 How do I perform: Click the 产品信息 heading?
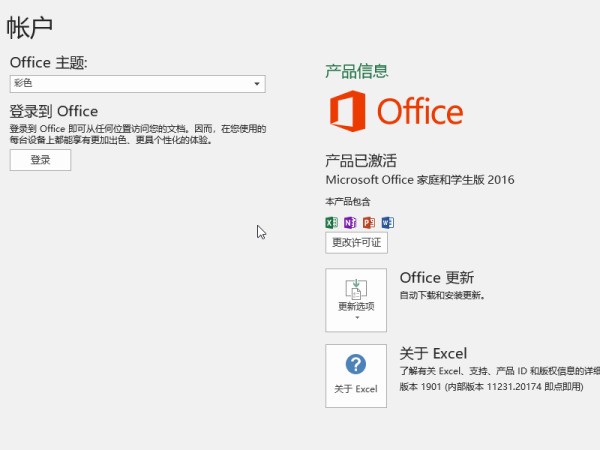[x=357, y=72]
